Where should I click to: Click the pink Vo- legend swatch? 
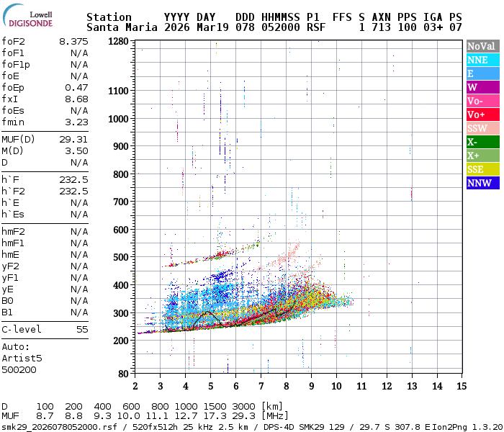(x=482, y=101)
